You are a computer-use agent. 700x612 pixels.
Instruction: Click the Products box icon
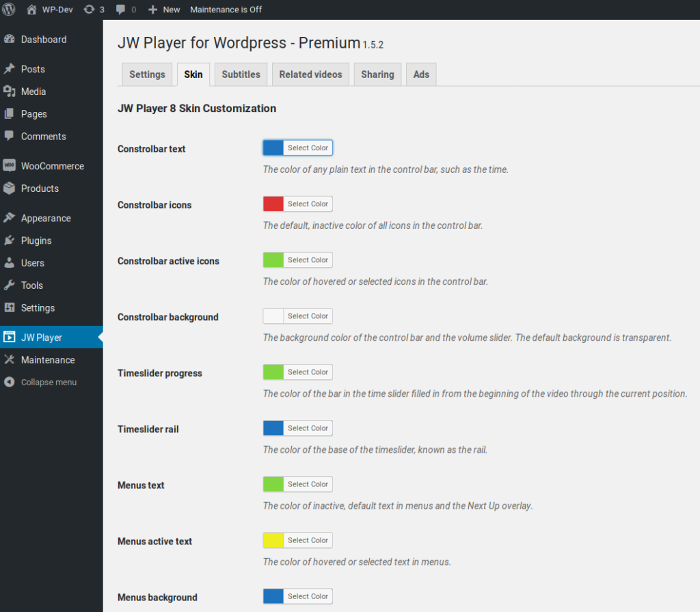click(x=10, y=189)
